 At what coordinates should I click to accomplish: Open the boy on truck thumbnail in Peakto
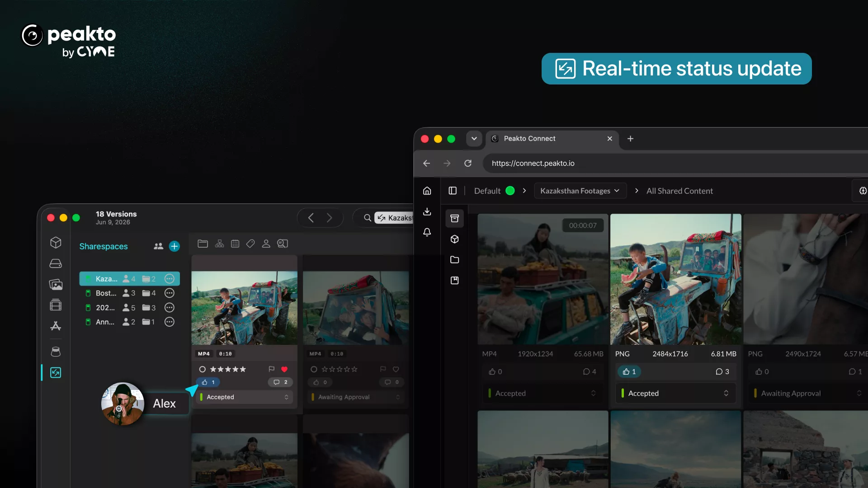[x=245, y=308]
